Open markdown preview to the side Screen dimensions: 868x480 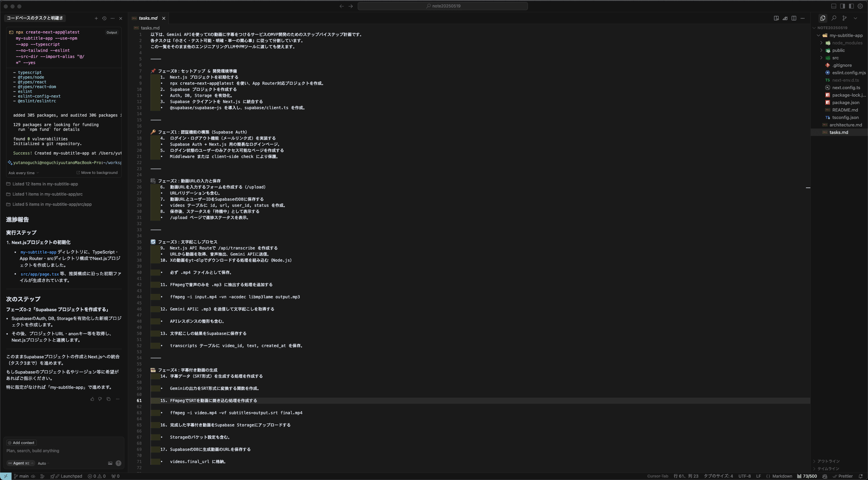(x=776, y=18)
